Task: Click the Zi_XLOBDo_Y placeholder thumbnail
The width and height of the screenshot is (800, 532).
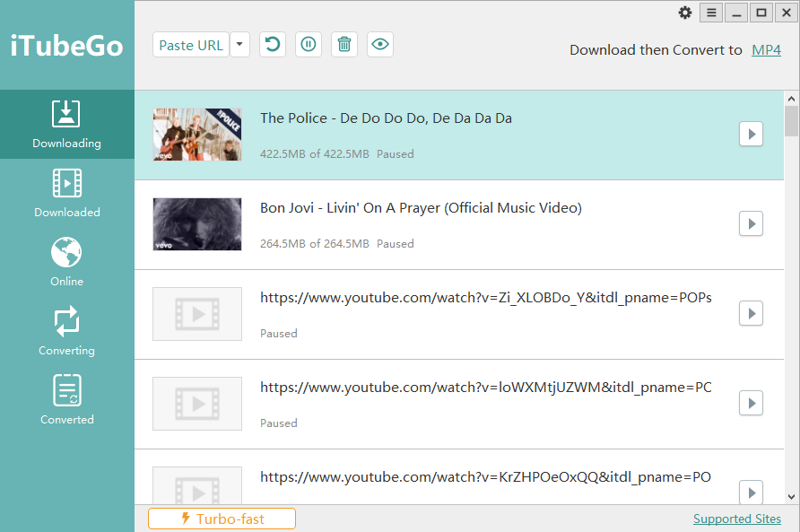Action: pyautogui.click(x=197, y=314)
